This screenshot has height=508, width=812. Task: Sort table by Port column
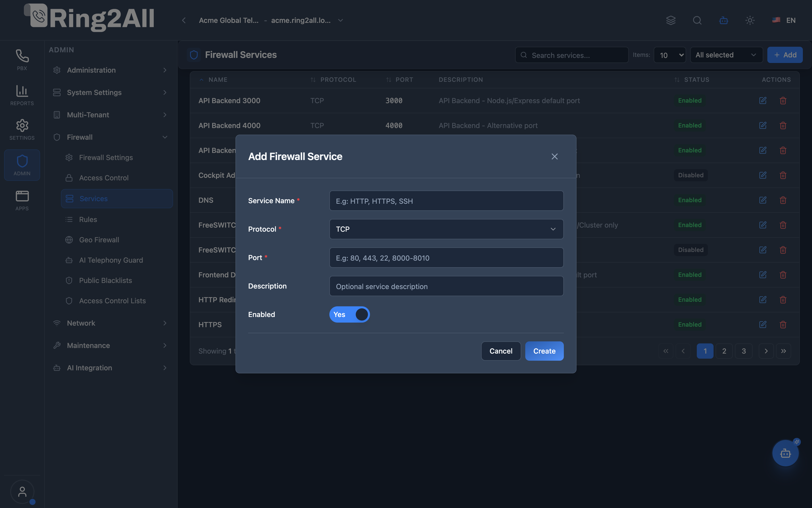point(399,80)
